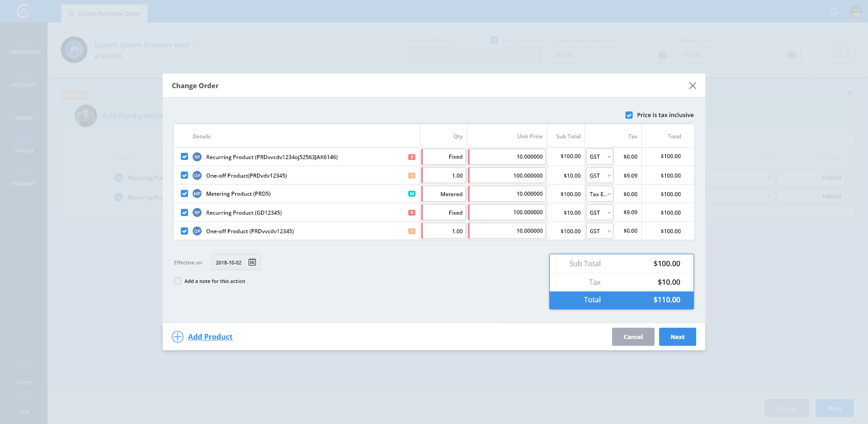
Task: Click unit price field of Recurring Product (GD12345)
Action: 507,212
